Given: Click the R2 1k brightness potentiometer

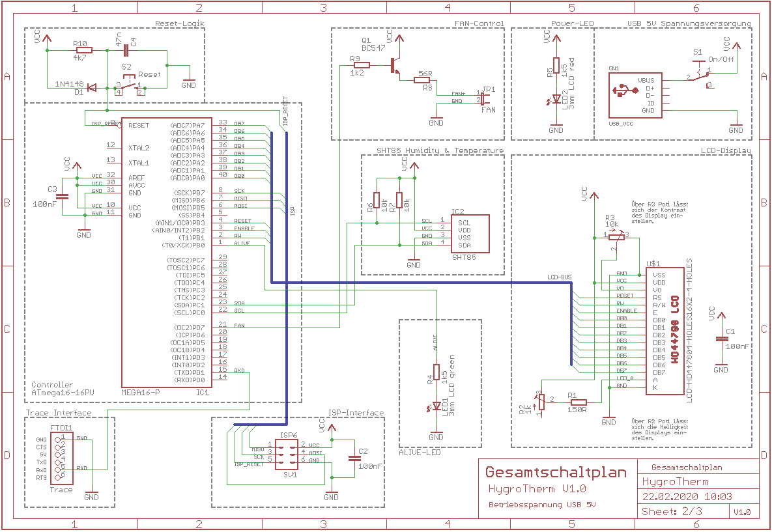Looking at the screenshot, I should pyautogui.click(x=542, y=402).
